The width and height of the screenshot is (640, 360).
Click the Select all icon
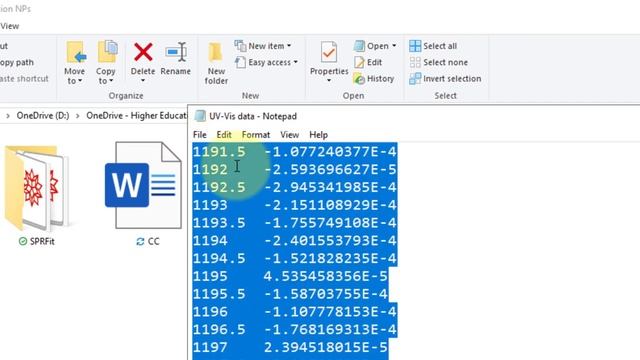[415, 46]
